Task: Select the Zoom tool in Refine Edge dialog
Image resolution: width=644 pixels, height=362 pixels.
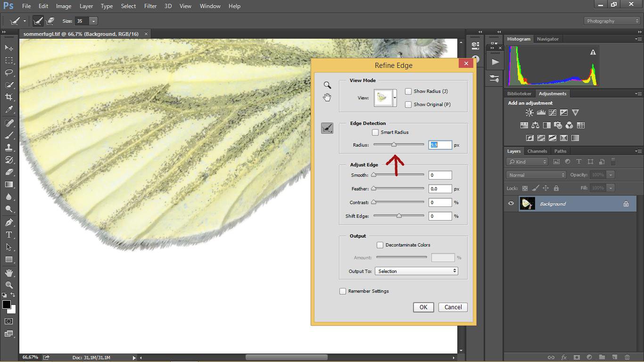Action: point(327,85)
